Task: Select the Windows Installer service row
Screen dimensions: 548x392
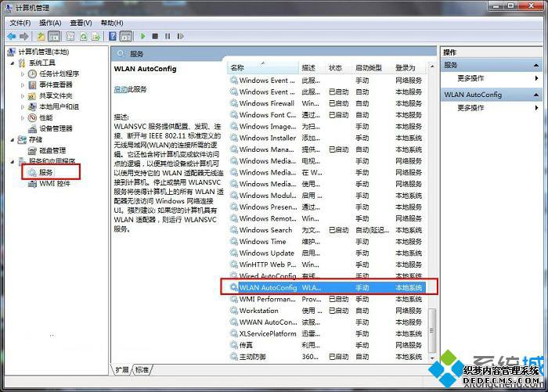Action: pyautogui.click(x=327, y=138)
